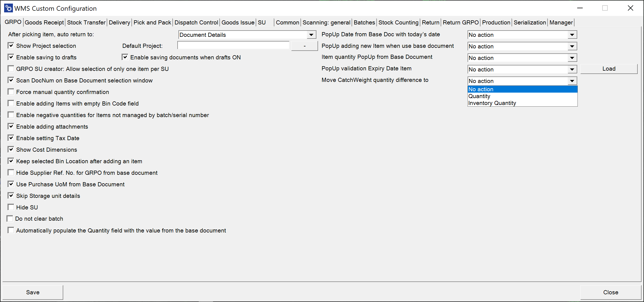The image size is (644, 302).
Task: Enable Force manual quantity confirmation checkbox
Action: pos(11,92)
